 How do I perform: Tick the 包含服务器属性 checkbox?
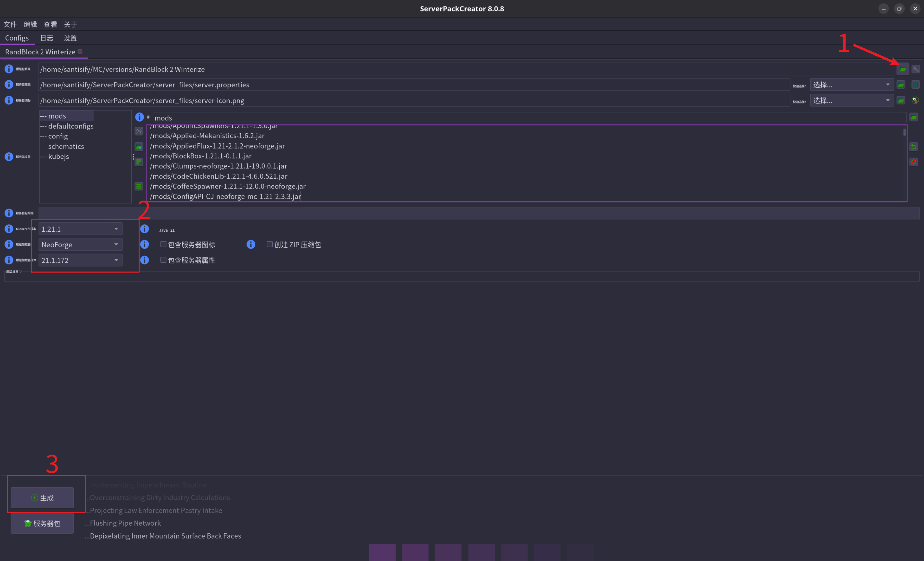click(x=163, y=260)
